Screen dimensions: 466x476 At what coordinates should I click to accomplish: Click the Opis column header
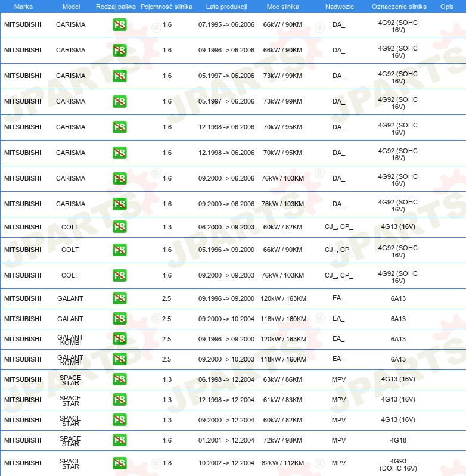point(447,7)
